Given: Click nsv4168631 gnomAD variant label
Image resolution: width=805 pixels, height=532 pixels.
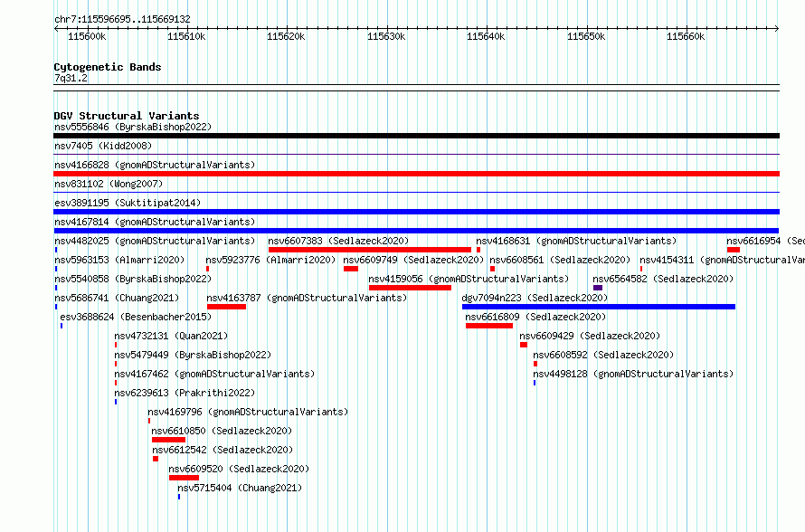Looking at the screenshot, I should click(576, 241).
